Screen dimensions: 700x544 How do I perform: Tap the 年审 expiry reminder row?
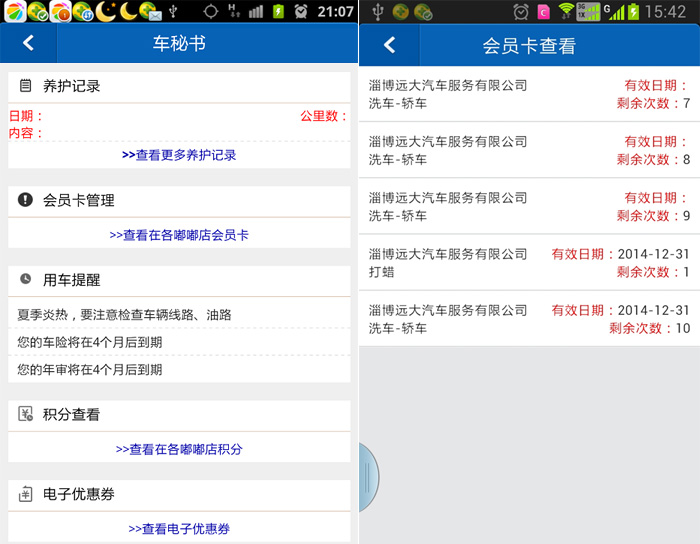[x=179, y=370]
